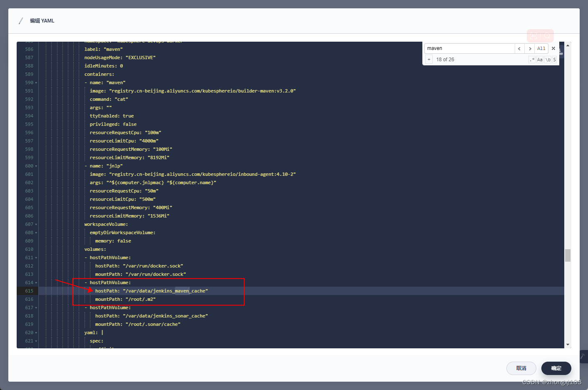Click line number 586 in gutter
Image resolution: width=588 pixels, height=390 pixels.
[29, 49]
